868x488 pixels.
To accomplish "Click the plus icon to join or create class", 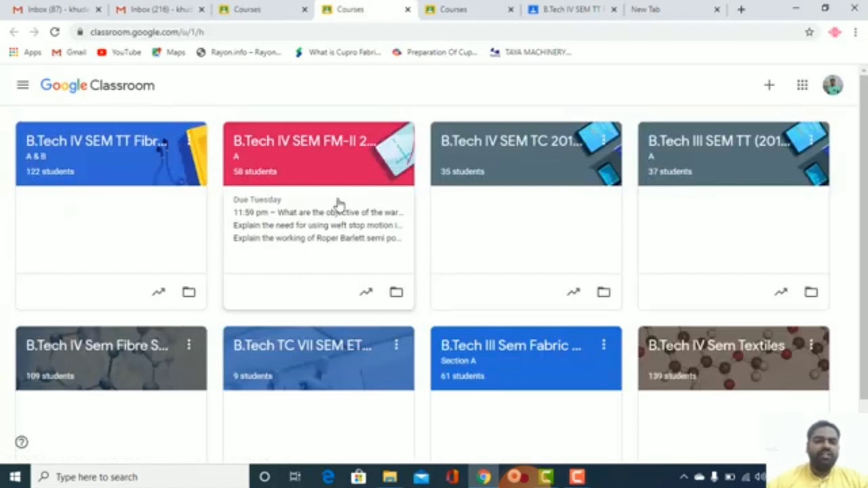I will coord(769,85).
